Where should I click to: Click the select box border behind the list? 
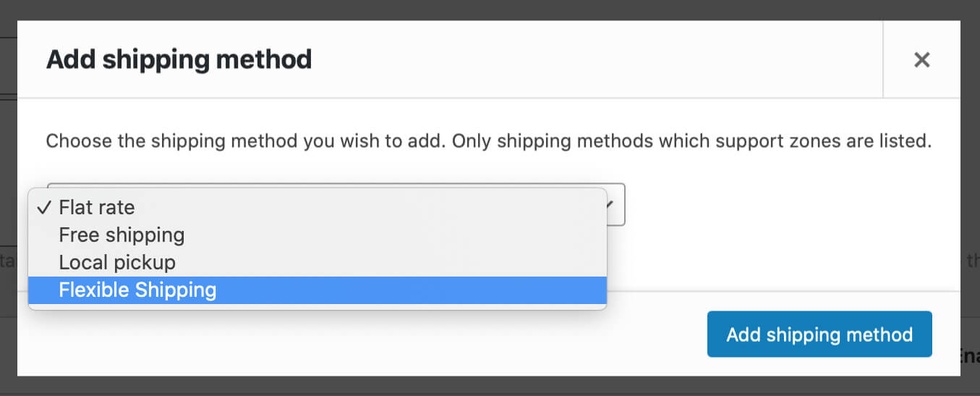point(615,204)
